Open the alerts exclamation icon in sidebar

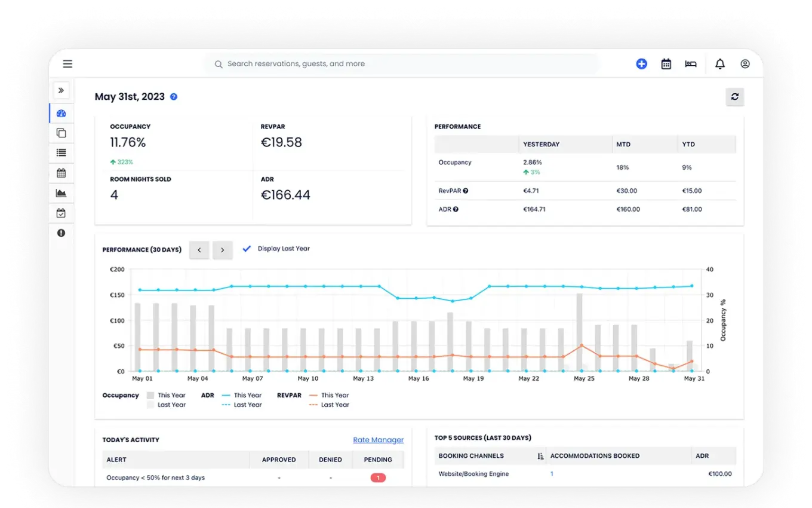click(61, 232)
